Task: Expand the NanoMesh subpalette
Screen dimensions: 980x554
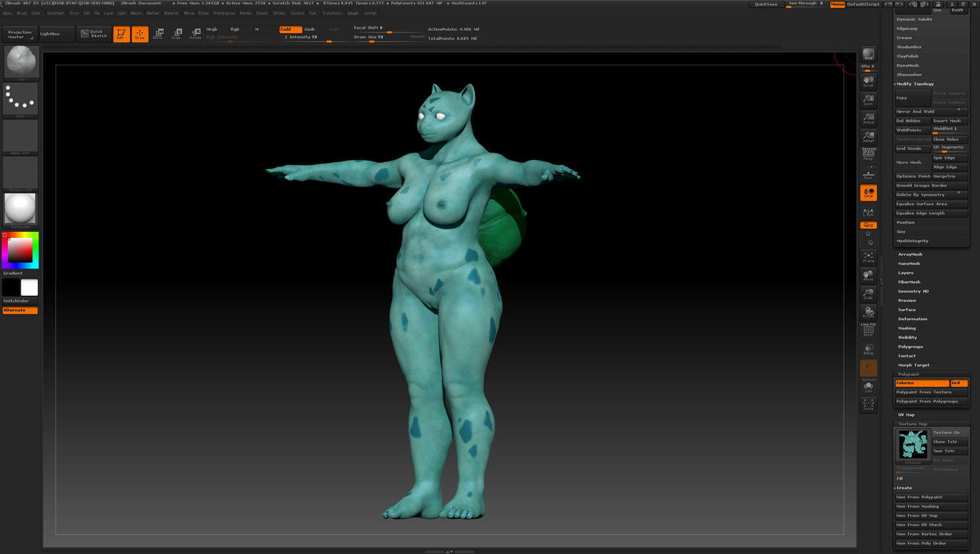Action: [909, 263]
